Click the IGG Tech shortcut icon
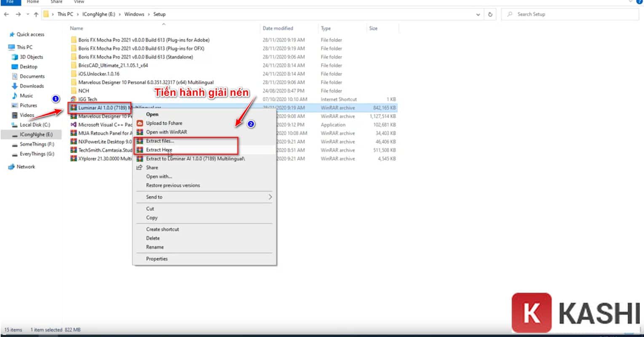The width and height of the screenshot is (644, 337). 73,99
